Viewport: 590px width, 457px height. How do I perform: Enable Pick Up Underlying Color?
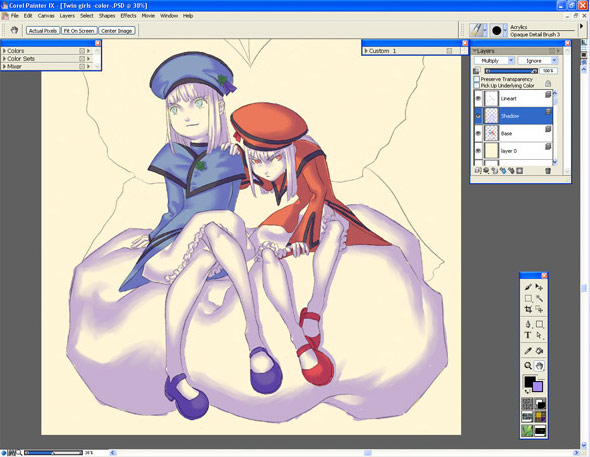point(477,85)
